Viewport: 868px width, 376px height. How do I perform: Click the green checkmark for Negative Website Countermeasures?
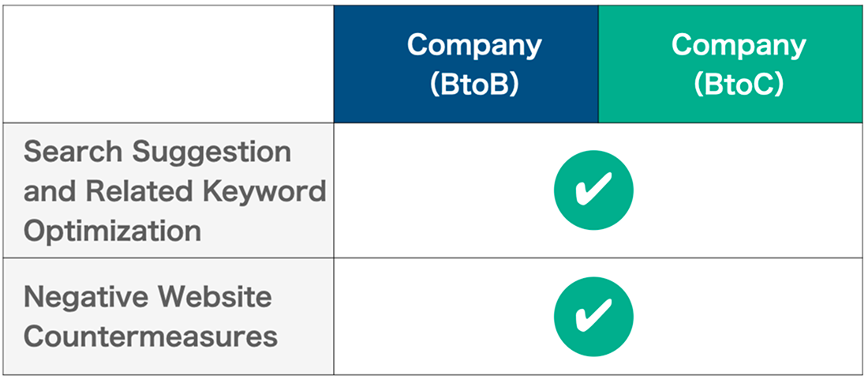point(593,317)
